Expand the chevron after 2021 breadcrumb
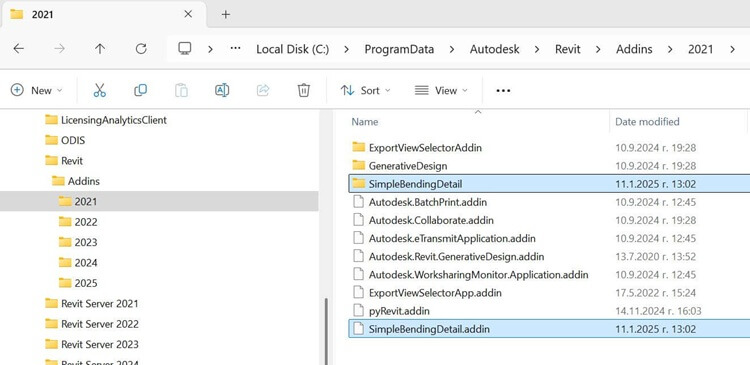This screenshot has width=750, height=365. pos(732,49)
